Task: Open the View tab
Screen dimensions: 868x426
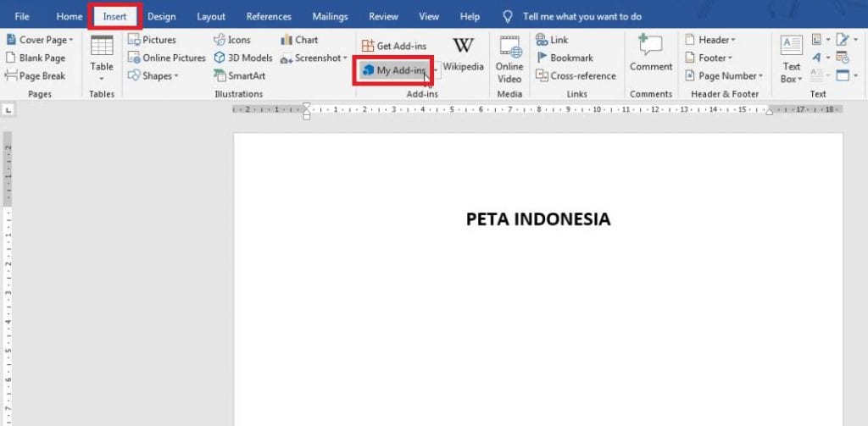Action: click(x=429, y=17)
